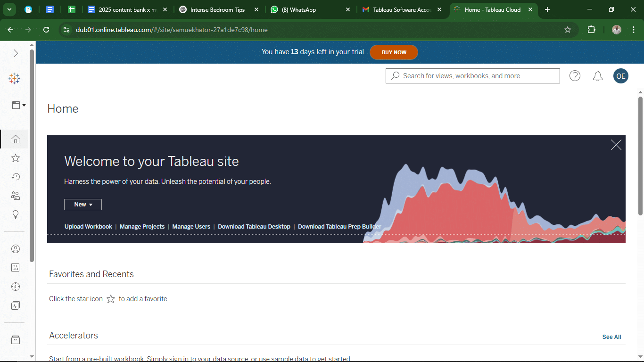Click the Manage Projects link
Viewport: 644px width, 362px height.
(x=142, y=227)
